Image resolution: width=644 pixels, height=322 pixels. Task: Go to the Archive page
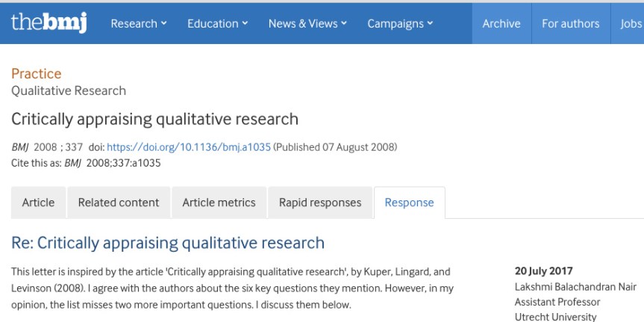[501, 24]
